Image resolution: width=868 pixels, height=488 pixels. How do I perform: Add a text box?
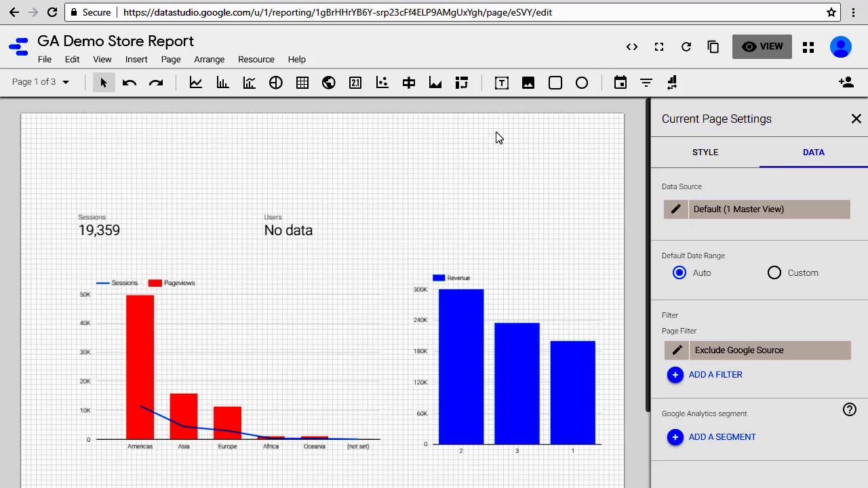pyautogui.click(x=502, y=83)
